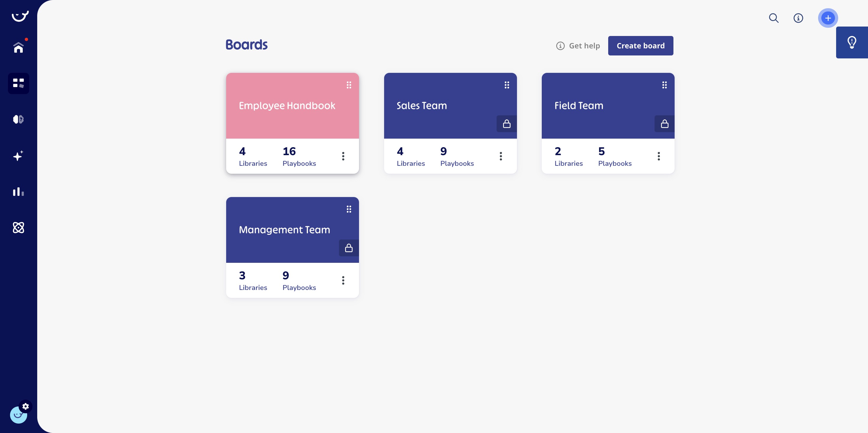Click the AI sparkle icon in sidebar

click(18, 156)
